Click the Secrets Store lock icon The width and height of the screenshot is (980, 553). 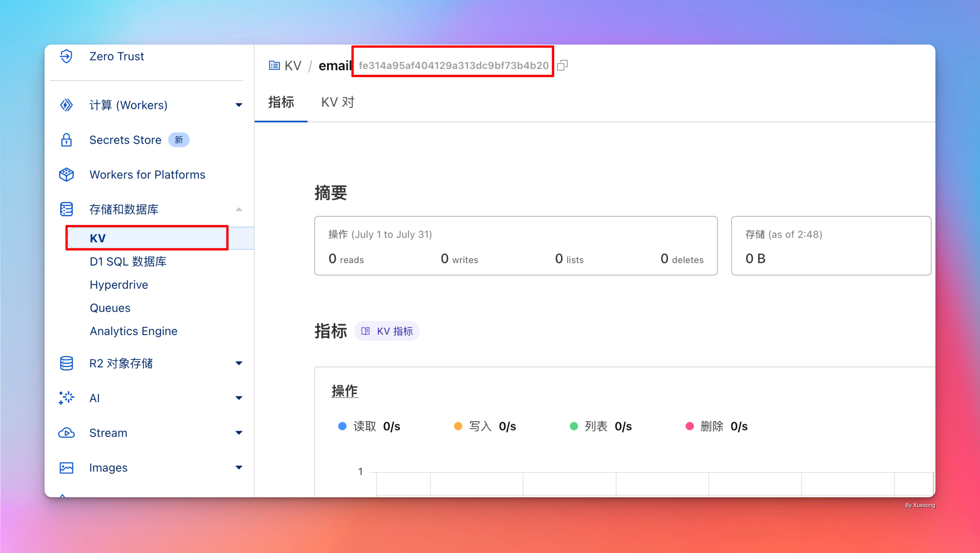[x=66, y=140]
